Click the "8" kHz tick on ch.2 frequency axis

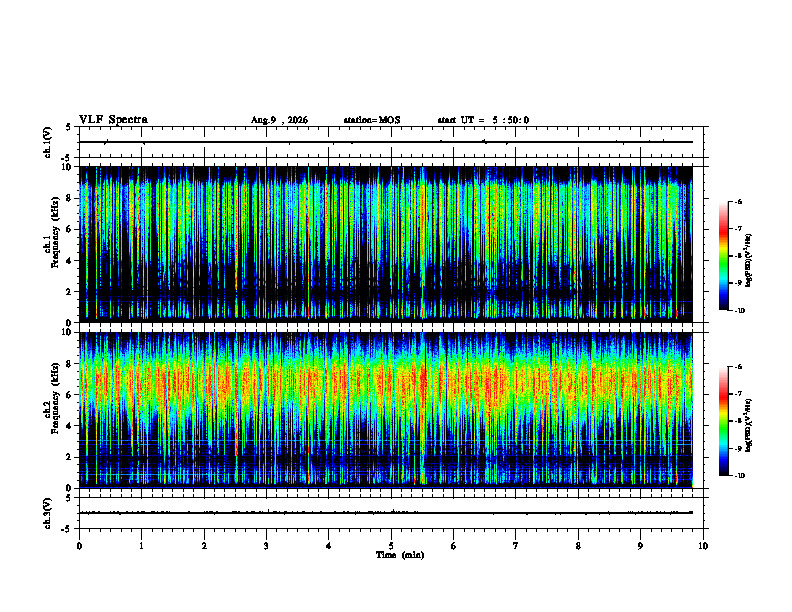(x=70, y=364)
